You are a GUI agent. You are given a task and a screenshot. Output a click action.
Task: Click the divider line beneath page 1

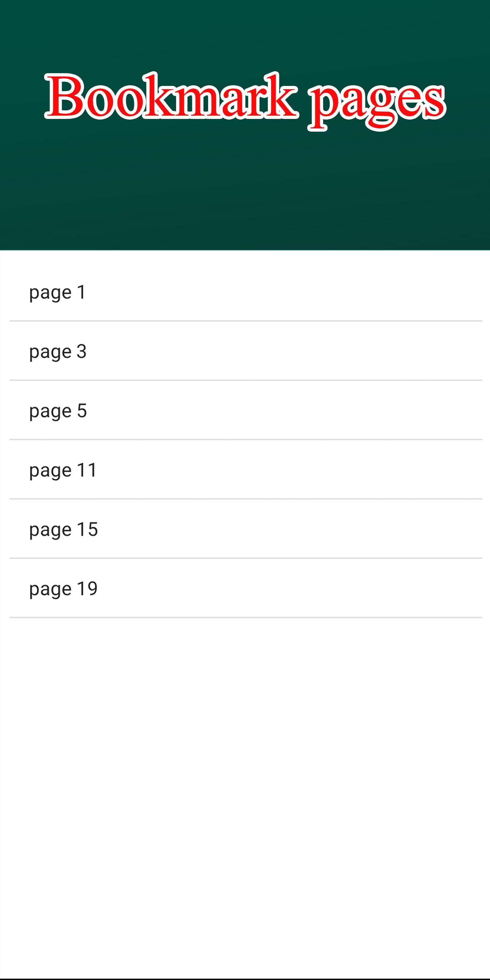point(245,321)
